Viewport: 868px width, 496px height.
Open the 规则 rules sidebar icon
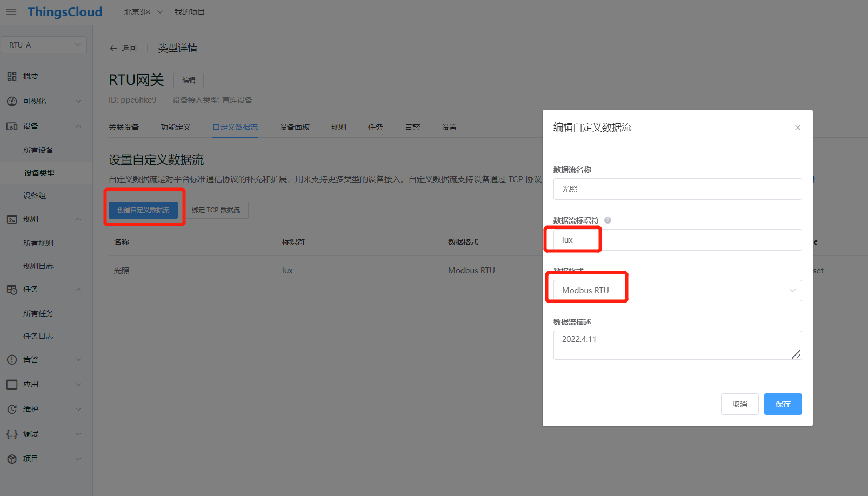tap(11, 218)
